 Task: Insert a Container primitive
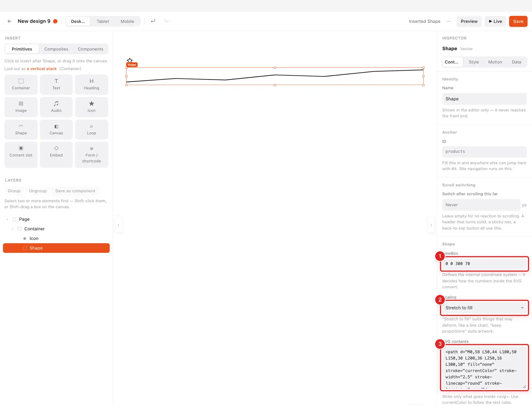(21, 84)
